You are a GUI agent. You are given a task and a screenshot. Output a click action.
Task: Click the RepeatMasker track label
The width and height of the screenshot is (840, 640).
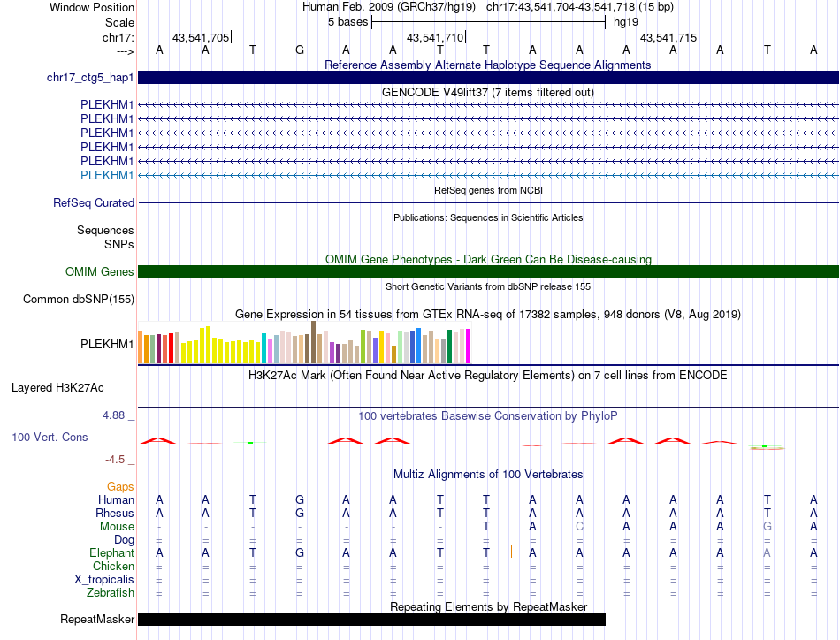[96, 619]
